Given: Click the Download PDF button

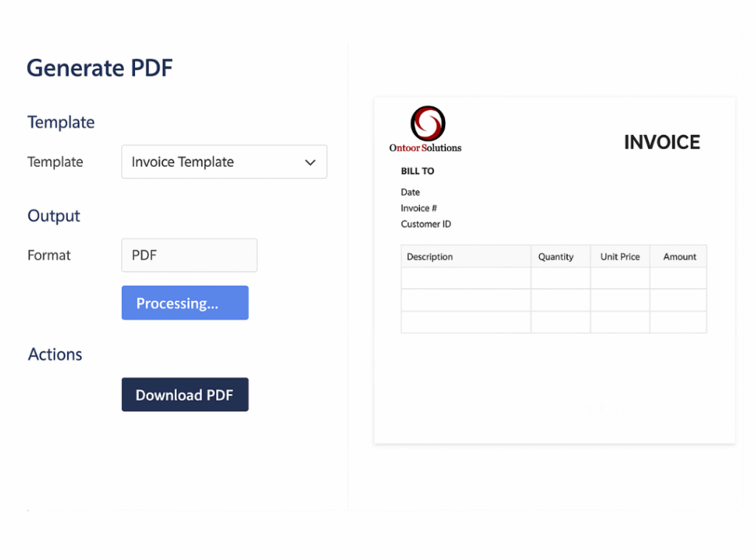Looking at the screenshot, I should (x=185, y=395).
